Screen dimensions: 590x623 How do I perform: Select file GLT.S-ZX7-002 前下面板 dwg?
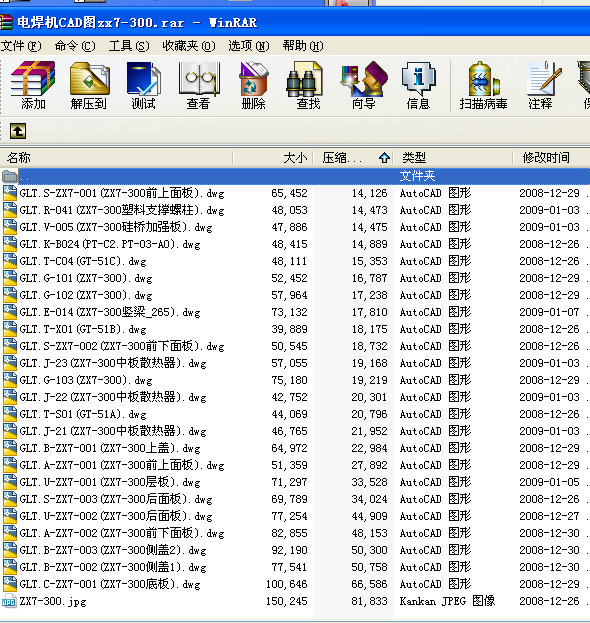click(x=122, y=346)
